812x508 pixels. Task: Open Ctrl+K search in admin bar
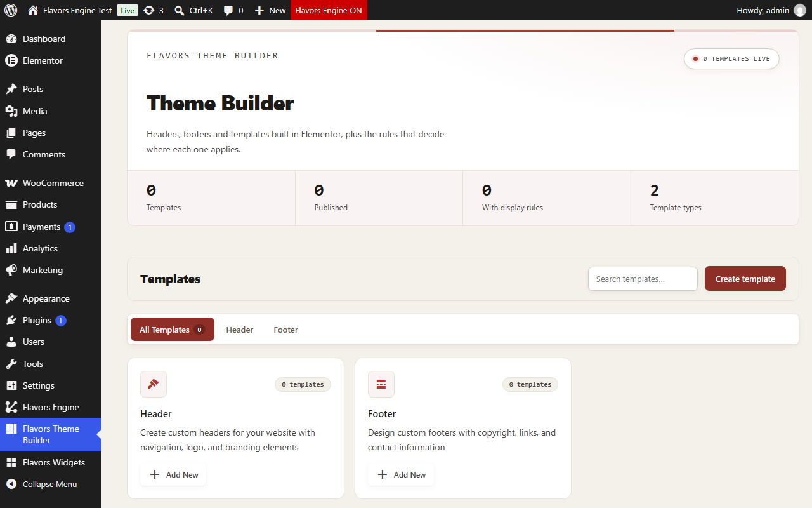tap(193, 10)
